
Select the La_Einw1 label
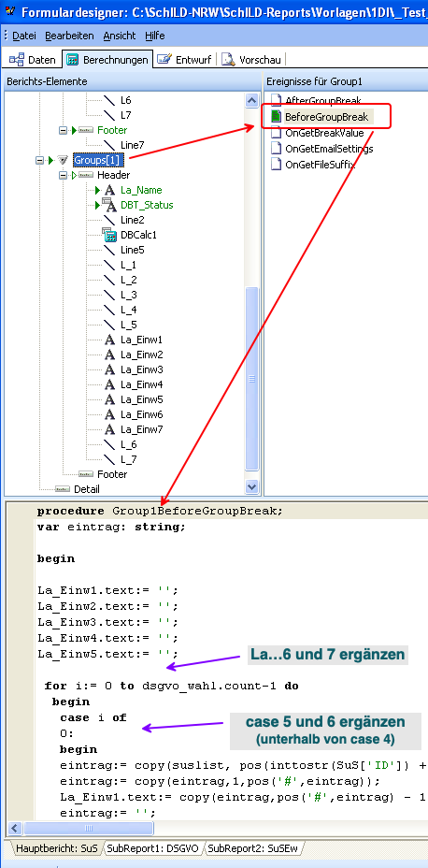click(141, 340)
